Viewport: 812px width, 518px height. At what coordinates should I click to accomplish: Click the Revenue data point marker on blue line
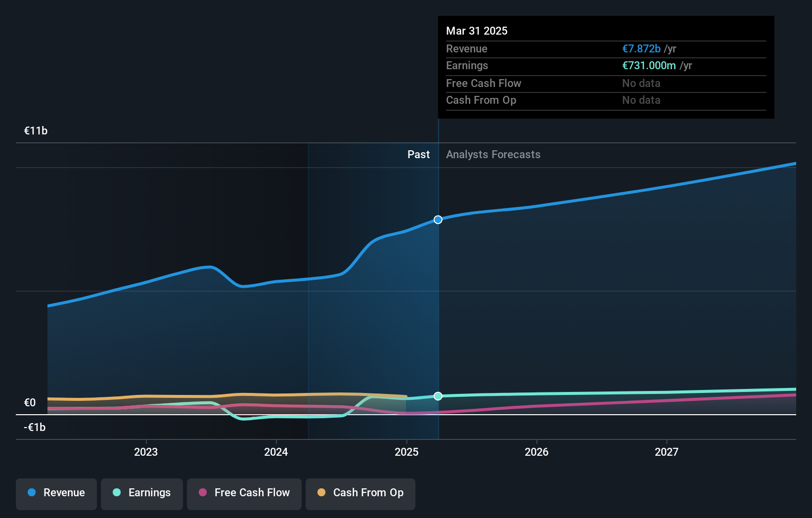[438, 219]
